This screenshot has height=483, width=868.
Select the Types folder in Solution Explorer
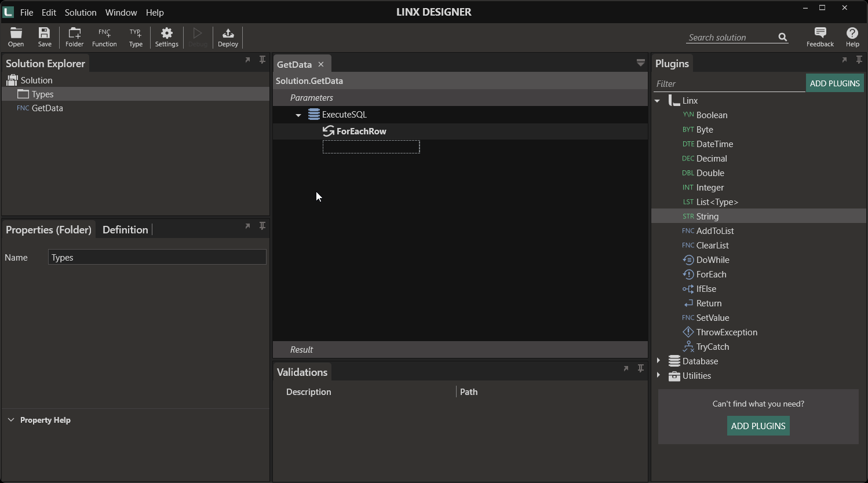[x=136, y=94]
